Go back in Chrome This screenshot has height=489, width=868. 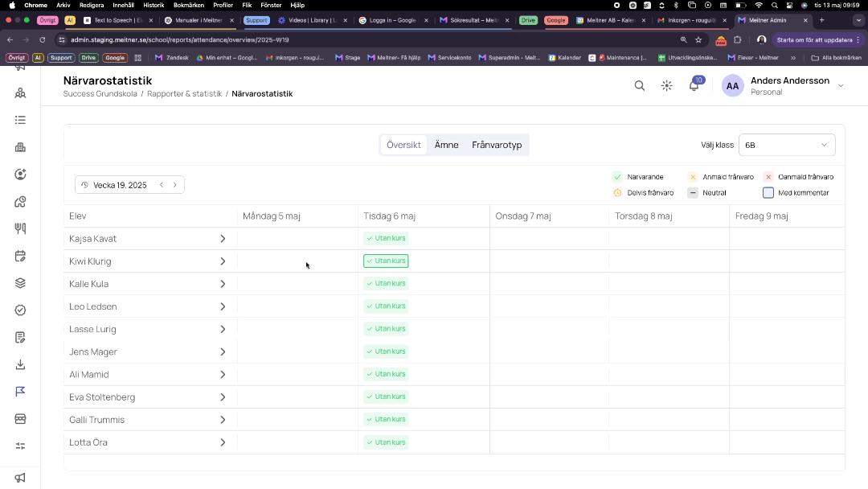10,40
